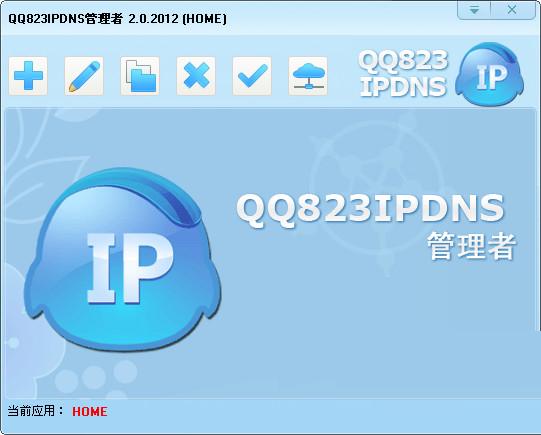Click the 管理者 text in banner
This screenshot has width=541, height=435.
click(472, 246)
